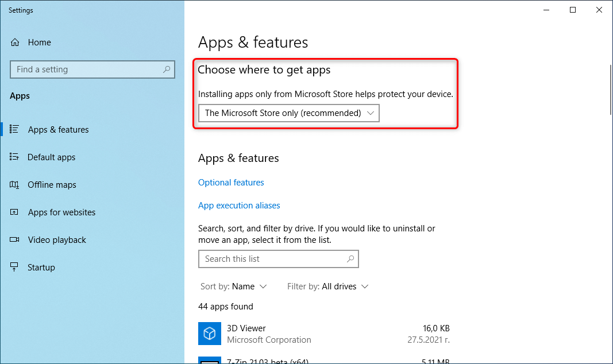
Task: Open the Sort by Name dropdown
Action: pyautogui.click(x=234, y=286)
